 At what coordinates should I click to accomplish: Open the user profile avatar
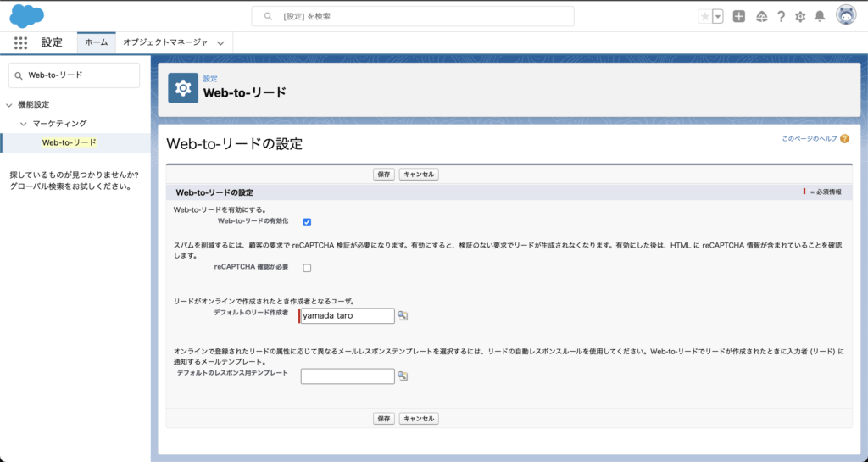pyautogui.click(x=846, y=15)
